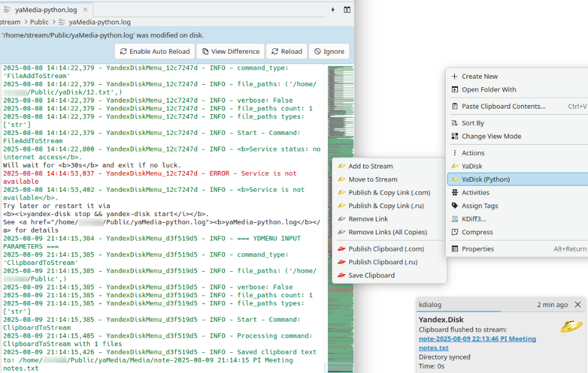The image size is (588, 373).
Task: Choose Publish & Copy Link (.com)
Action: (389, 193)
